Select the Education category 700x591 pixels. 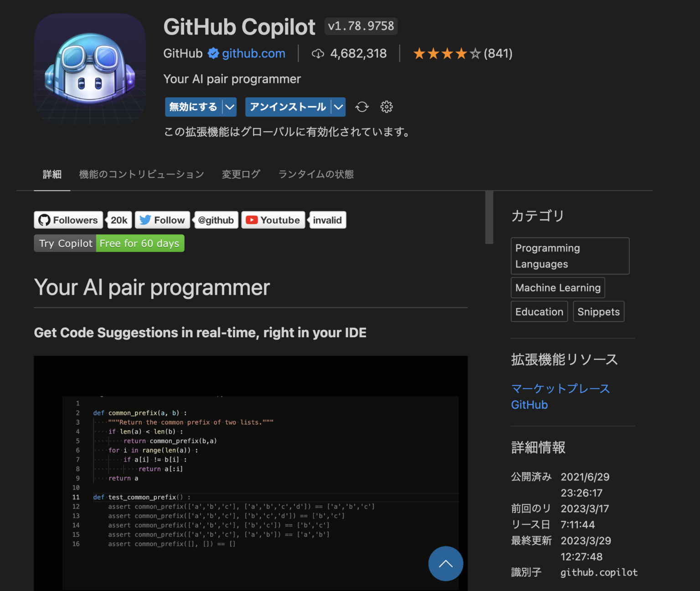click(x=539, y=312)
